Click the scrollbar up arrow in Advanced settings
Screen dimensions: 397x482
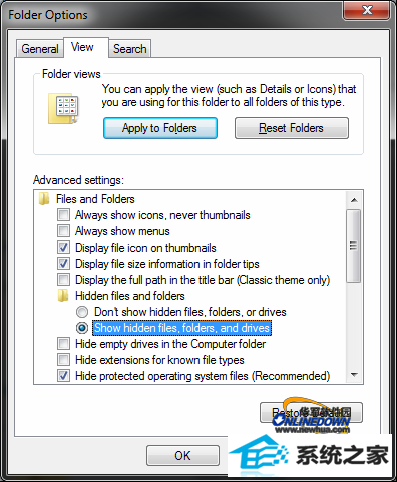[354, 200]
